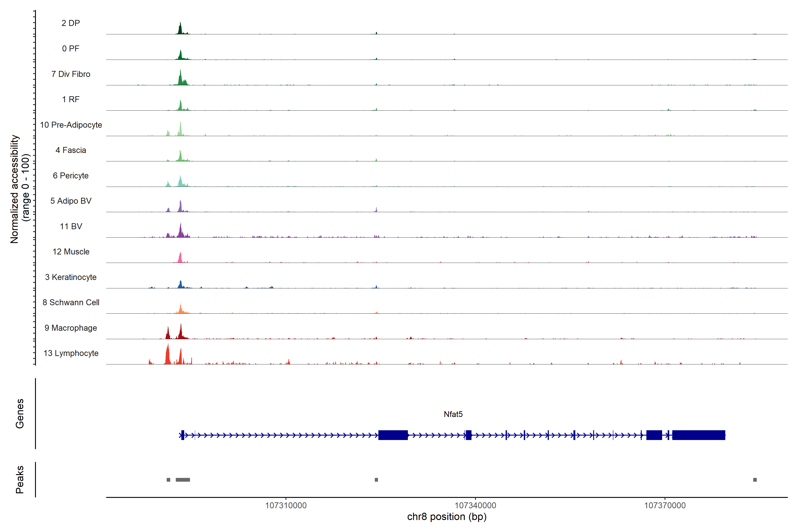Click the 13 Lymphocyte track label
The width and height of the screenshot is (798, 532).
tap(71, 353)
